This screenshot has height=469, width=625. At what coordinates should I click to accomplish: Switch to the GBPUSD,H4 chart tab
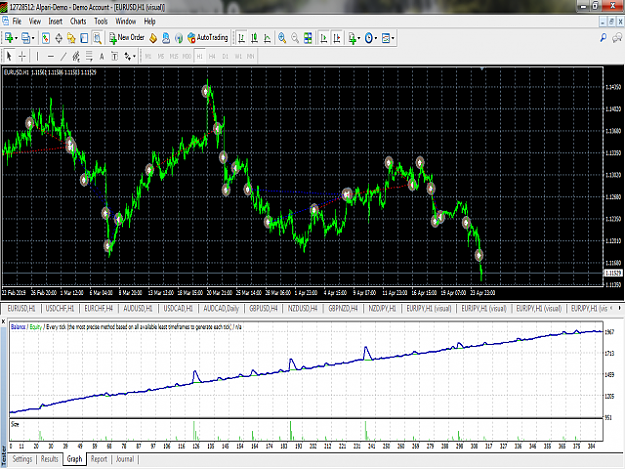click(263, 308)
